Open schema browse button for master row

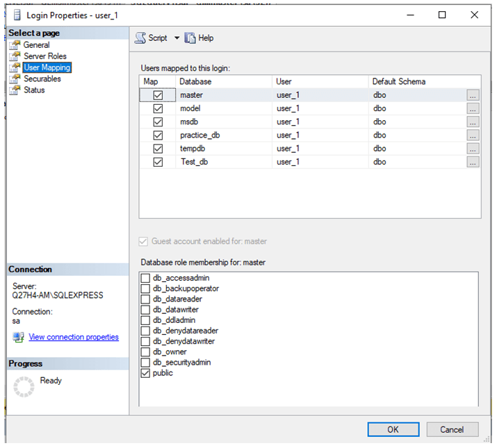[x=473, y=96]
